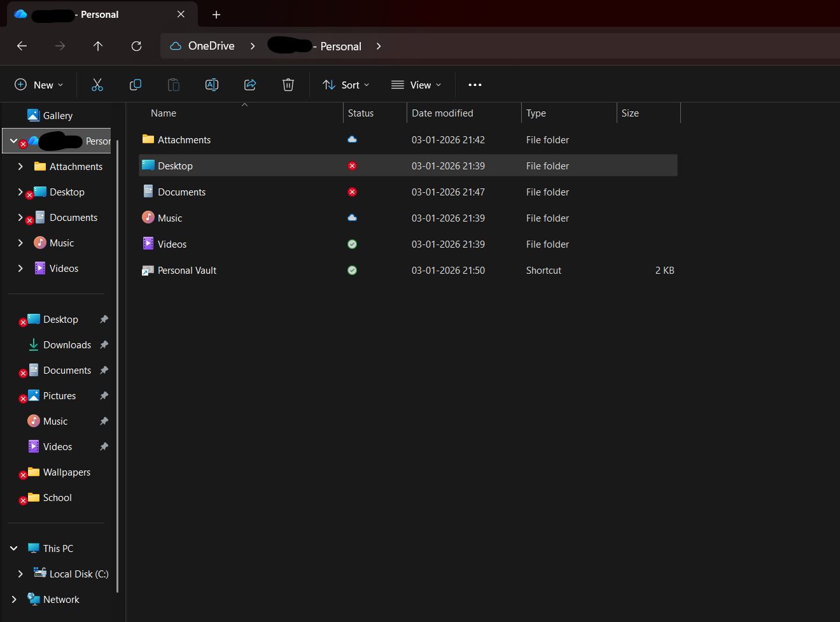Click the Share icon in the toolbar
This screenshot has height=622, width=840.
(249, 84)
